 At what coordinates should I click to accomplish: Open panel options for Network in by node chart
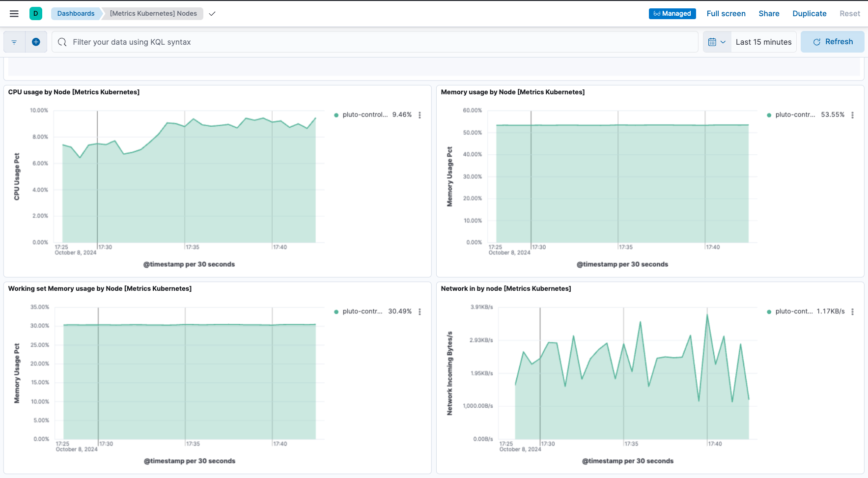click(x=852, y=311)
